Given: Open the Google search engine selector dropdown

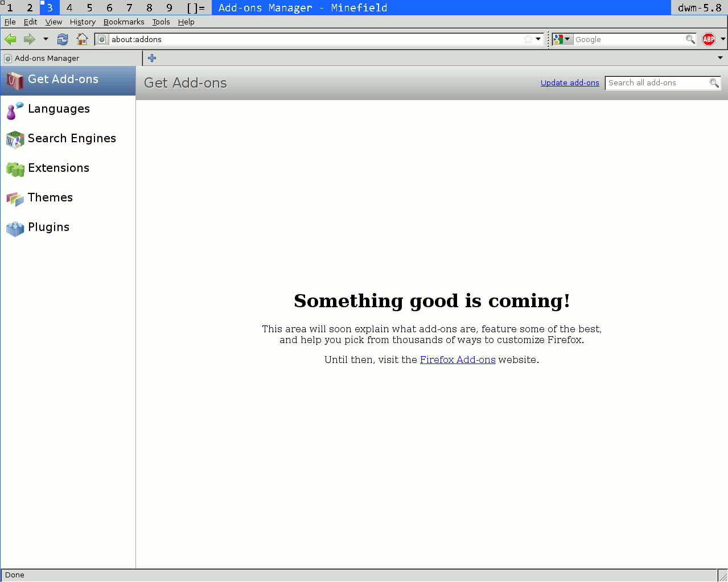Looking at the screenshot, I should click(562, 39).
